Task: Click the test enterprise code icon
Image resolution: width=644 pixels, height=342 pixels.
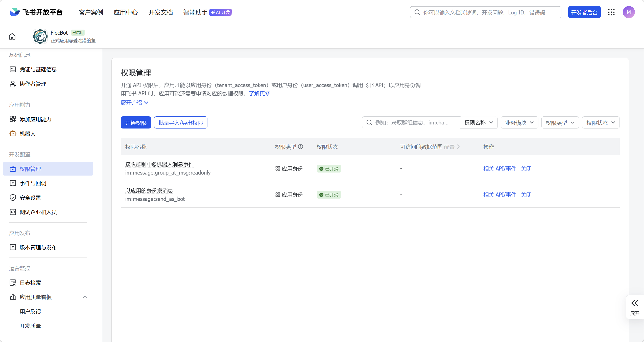Action: 13,212
